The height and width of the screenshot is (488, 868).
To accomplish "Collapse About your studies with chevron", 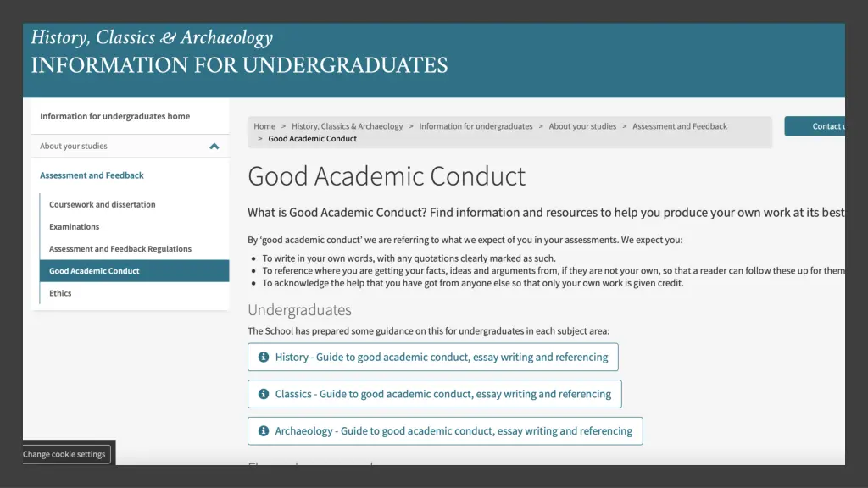I will (x=214, y=146).
